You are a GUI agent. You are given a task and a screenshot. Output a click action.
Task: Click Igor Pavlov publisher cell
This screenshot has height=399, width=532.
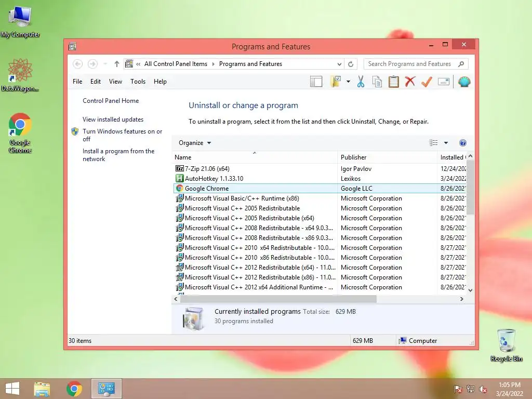[x=356, y=169]
